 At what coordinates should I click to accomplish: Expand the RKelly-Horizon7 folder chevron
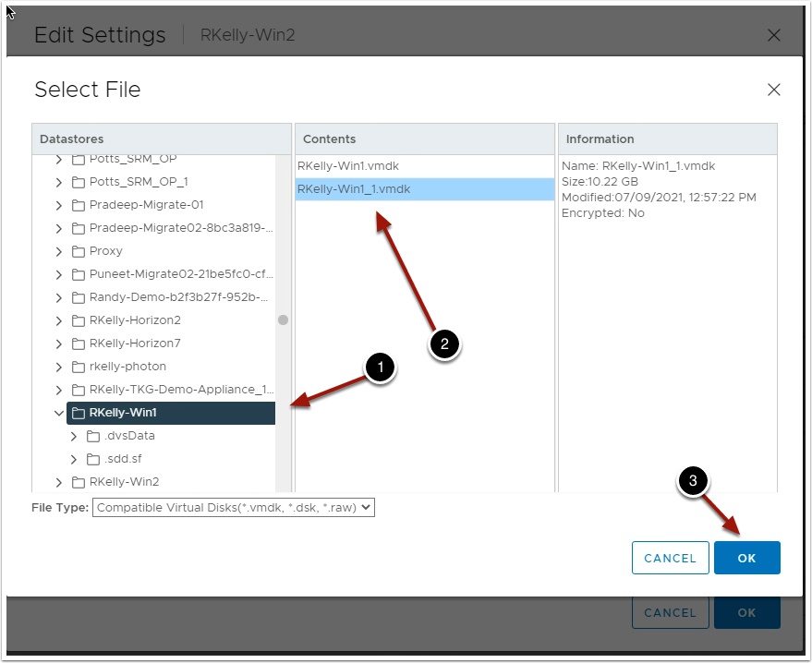tap(58, 344)
